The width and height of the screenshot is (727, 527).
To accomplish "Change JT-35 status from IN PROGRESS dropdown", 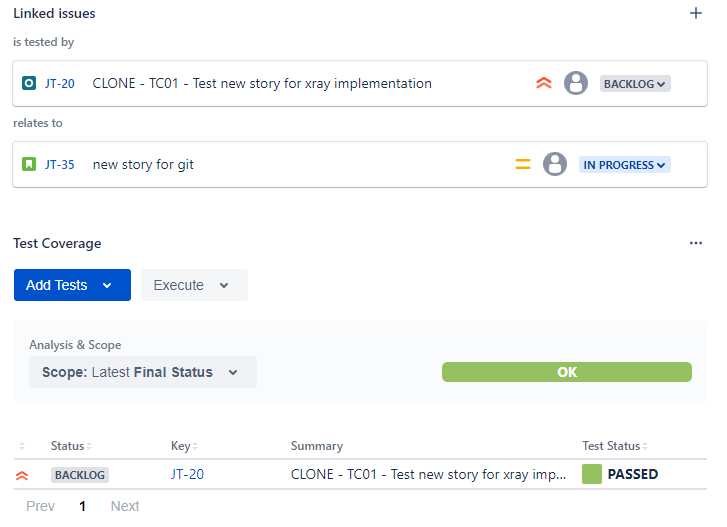I will [625, 165].
